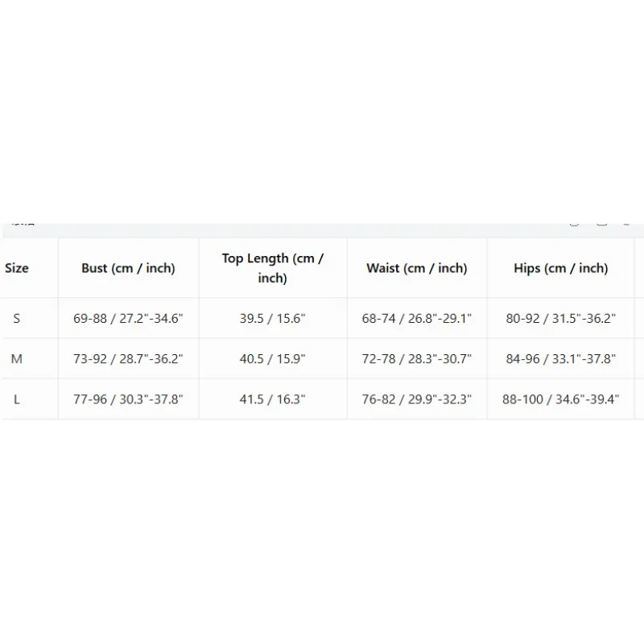Click the Top Length column header
644x644 pixels.
click(x=273, y=268)
